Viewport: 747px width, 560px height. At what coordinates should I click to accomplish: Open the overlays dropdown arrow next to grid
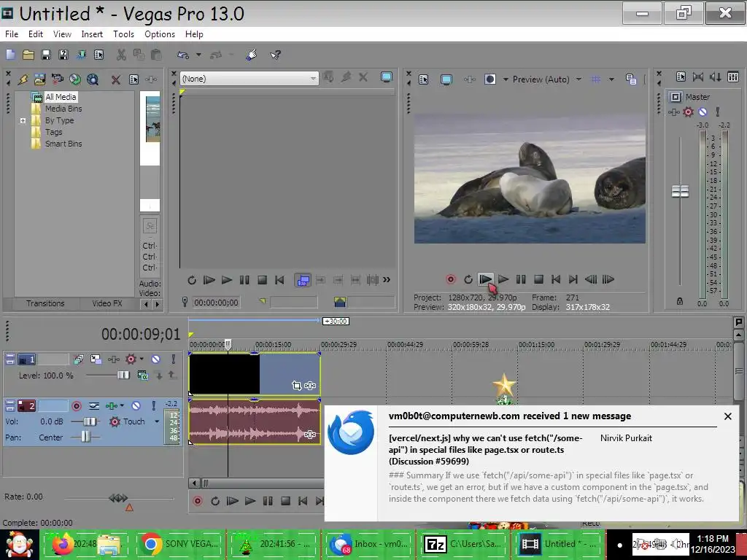coord(611,79)
